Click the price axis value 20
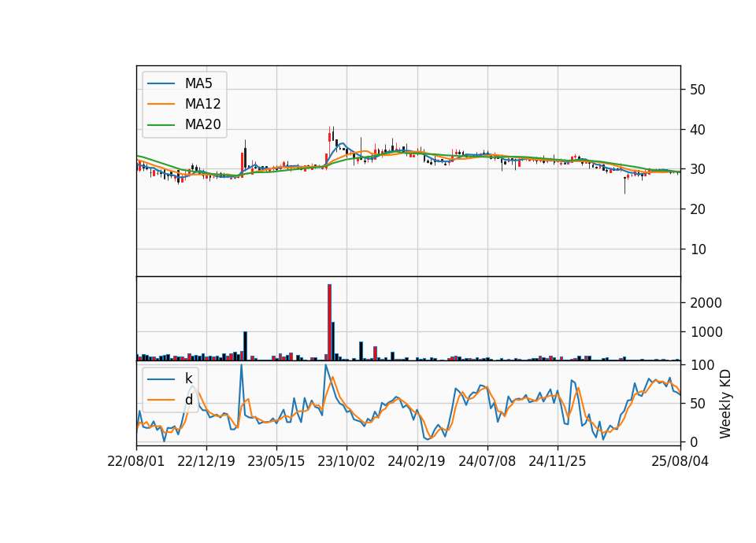This screenshot has height=543, width=756. (x=698, y=209)
